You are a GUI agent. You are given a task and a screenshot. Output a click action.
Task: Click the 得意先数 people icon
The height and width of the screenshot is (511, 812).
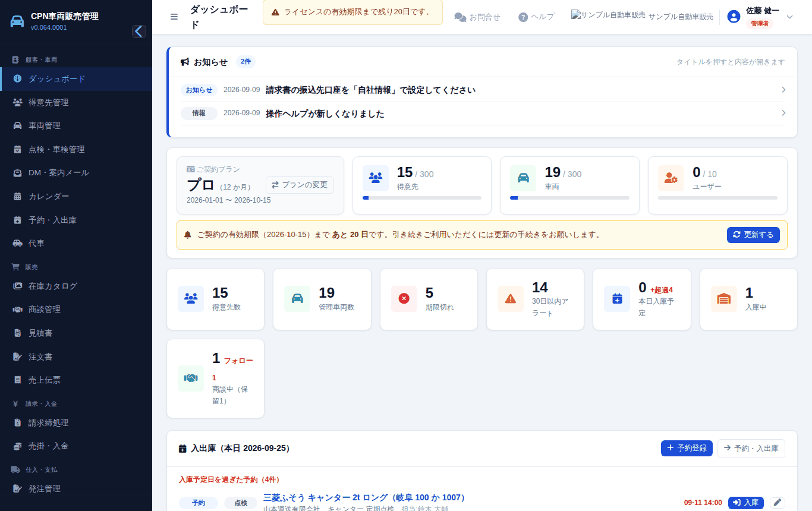click(x=191, y=299)
